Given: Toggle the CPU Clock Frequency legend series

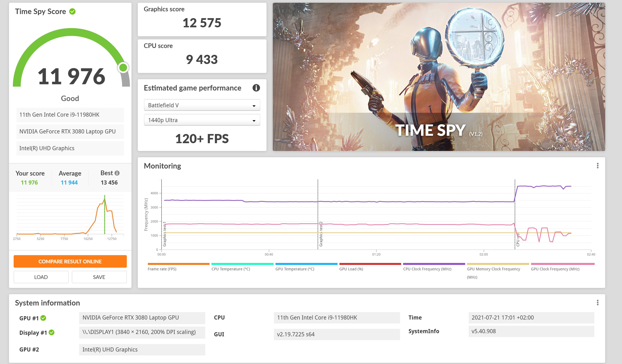Looking at the screenshot, I should coord(427,269).
